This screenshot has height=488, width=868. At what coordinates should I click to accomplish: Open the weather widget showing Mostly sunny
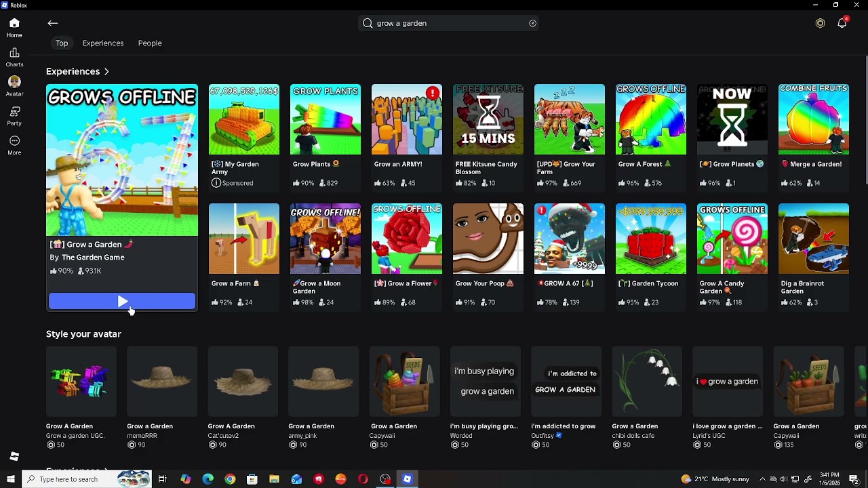(x=717, y=479)
